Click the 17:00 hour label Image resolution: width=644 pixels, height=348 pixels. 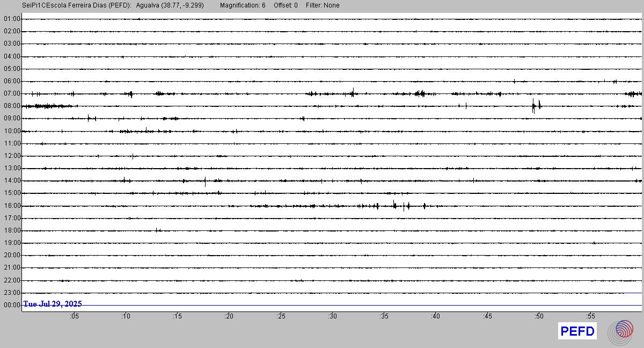click(x=12, y=218)
